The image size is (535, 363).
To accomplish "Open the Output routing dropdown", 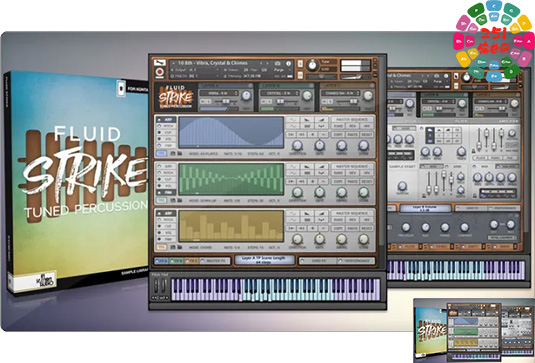I will click(196, 69).
